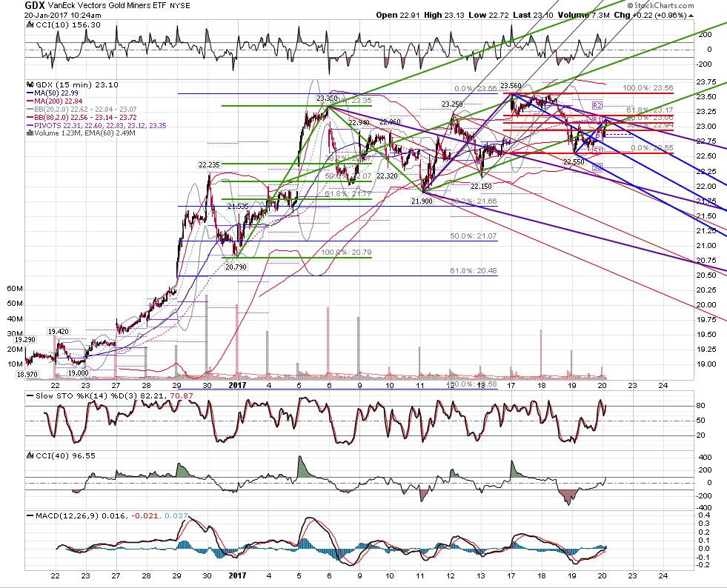The height and width of the screenshot is (588, 727).
Task: Click the MA(200) 22.84 legend entry
Action: [x=55, y=101]
